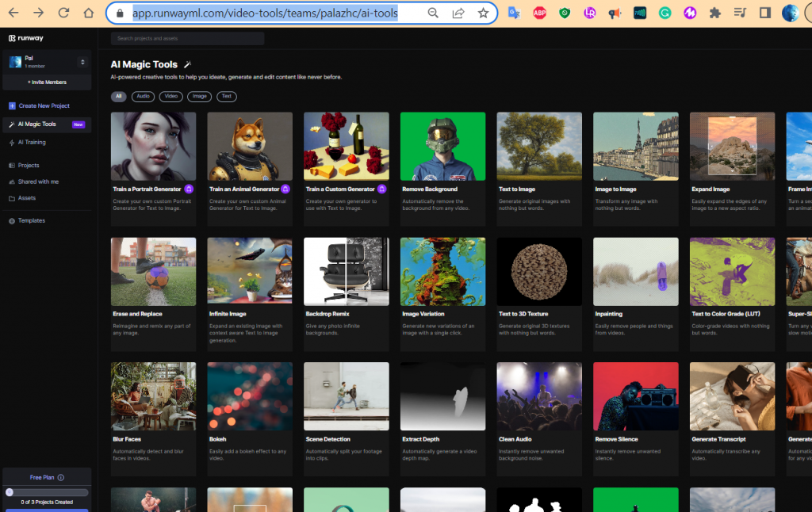The height and width of the screenshot is (512, 812).
Task: Open the media control extension icon
Action: pyautogui.click(x=740, y=13)
